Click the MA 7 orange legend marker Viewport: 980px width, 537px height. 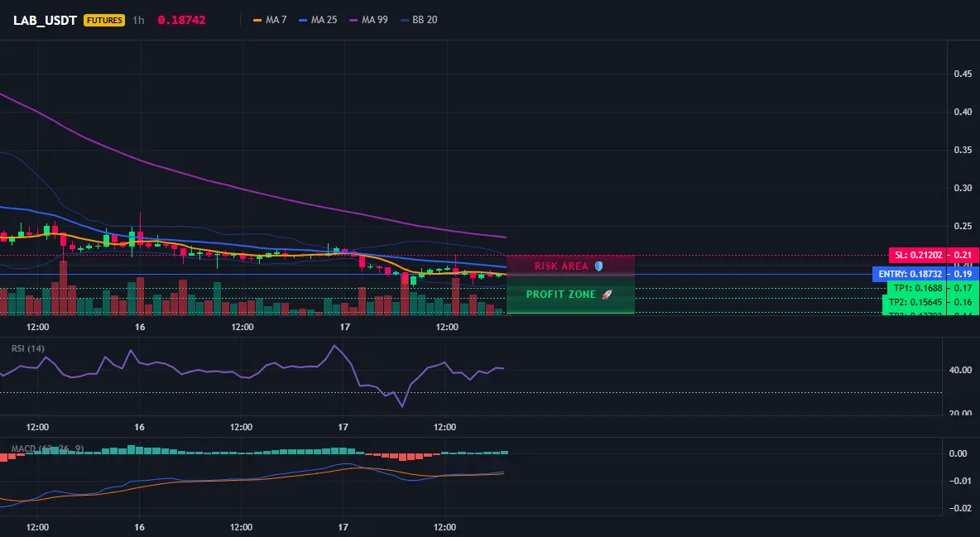click(x=257, y=20)
